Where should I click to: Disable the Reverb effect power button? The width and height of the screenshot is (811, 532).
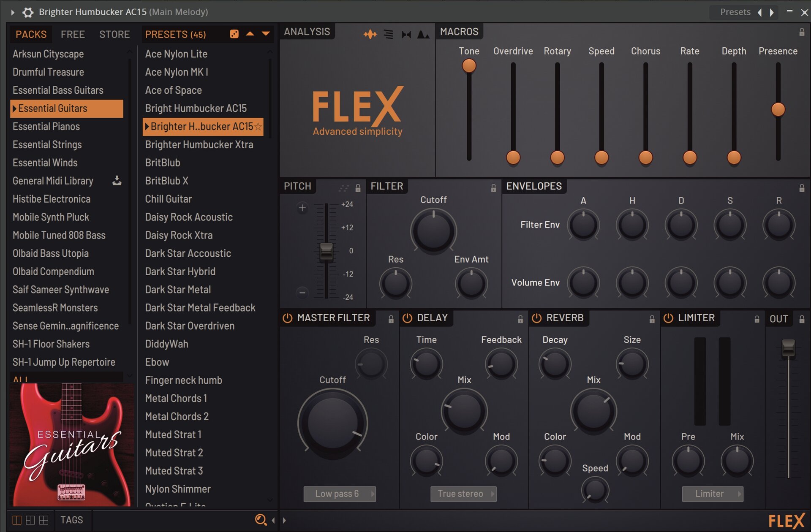pos(536,318)
